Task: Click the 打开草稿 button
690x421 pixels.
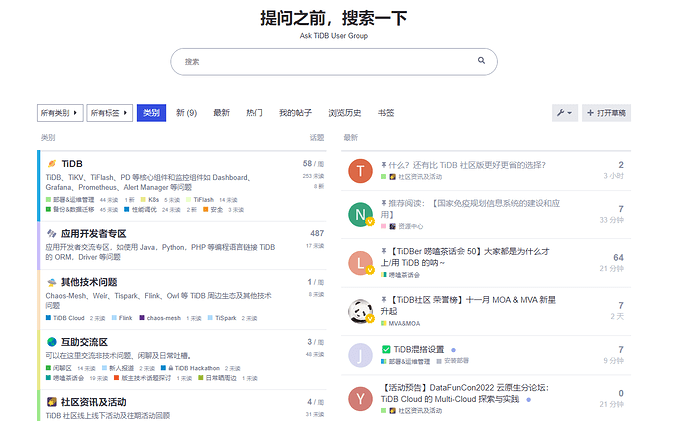Action: 606,113
